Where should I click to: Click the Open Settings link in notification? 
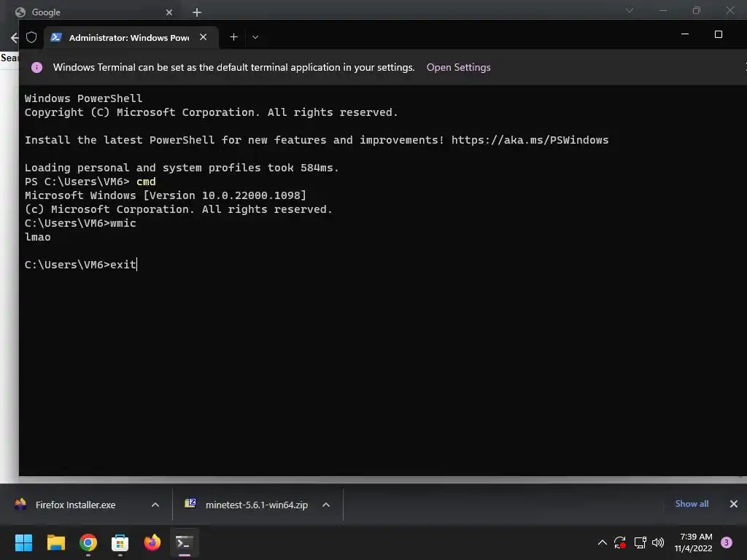(458, 67)
